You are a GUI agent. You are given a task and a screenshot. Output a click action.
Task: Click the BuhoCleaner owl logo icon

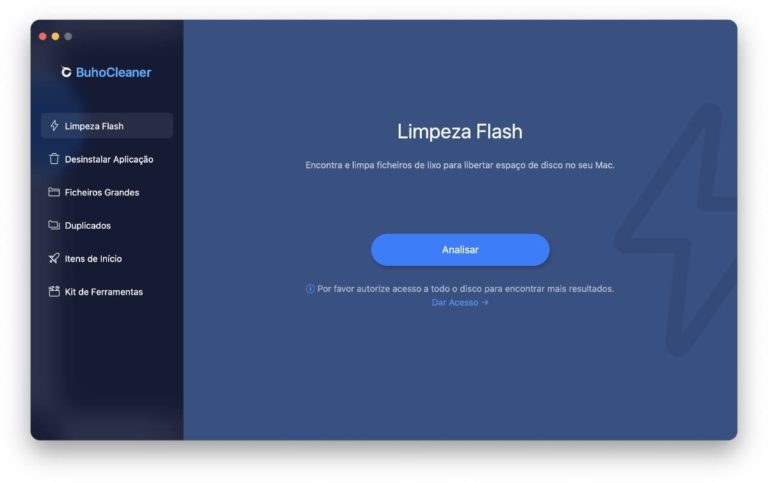[x=66, y=72]
